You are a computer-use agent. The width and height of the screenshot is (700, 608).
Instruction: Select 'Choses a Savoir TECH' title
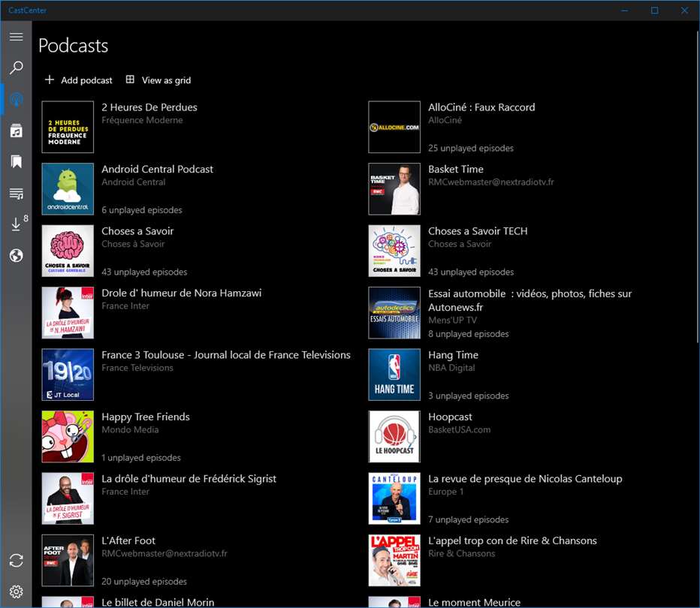[x=478, y=231]
